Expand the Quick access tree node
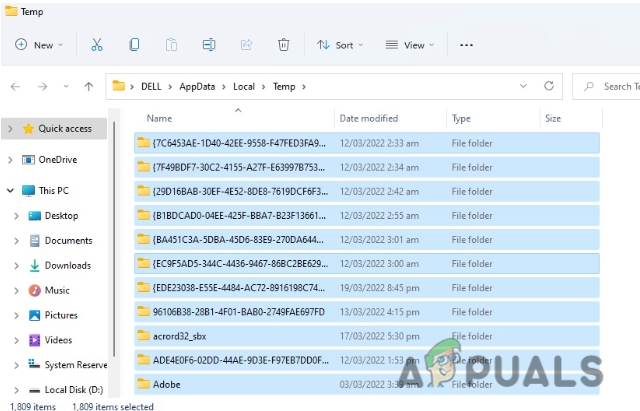Screen dimensions: 640x411 click(10, 129)
